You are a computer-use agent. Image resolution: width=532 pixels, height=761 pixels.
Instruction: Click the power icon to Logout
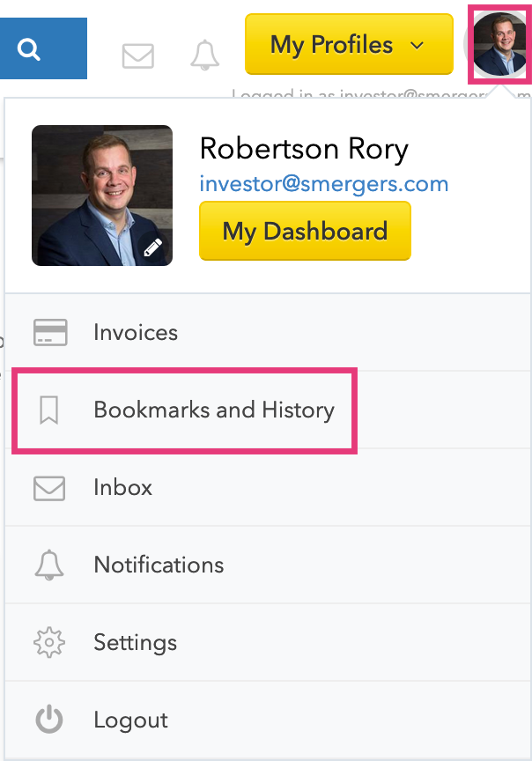click(x=49, y=720)
